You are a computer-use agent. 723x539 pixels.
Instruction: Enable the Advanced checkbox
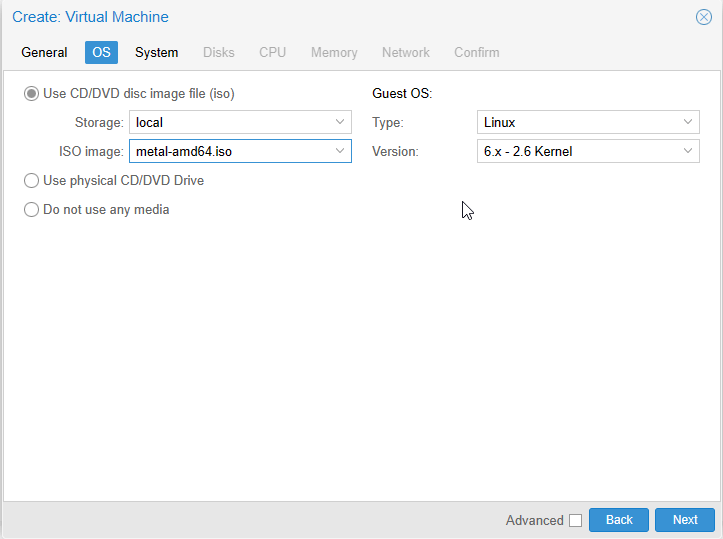tap(575, 520)
